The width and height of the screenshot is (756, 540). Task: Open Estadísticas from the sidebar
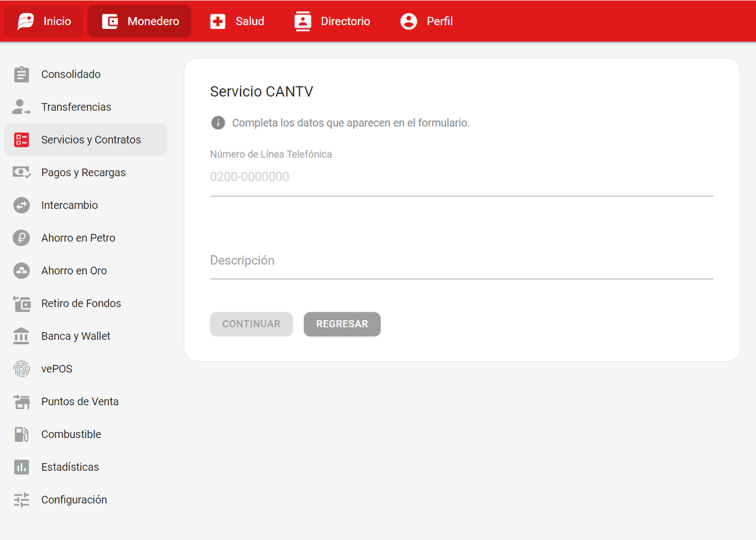(x=86, y=468)
